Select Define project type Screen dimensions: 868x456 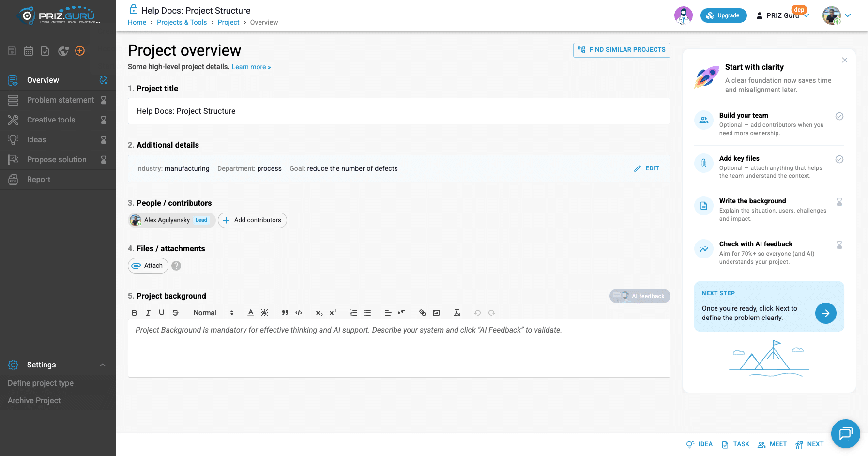coord(41,383)
